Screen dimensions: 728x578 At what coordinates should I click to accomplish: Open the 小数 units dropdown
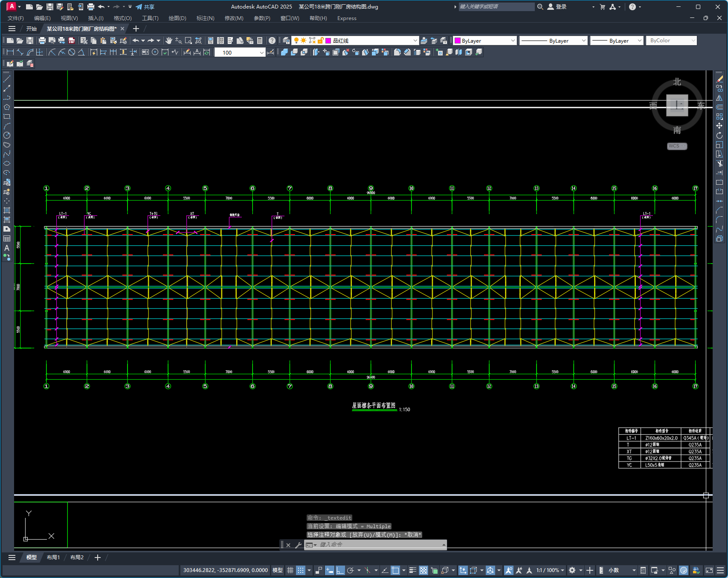pos(622,570)
